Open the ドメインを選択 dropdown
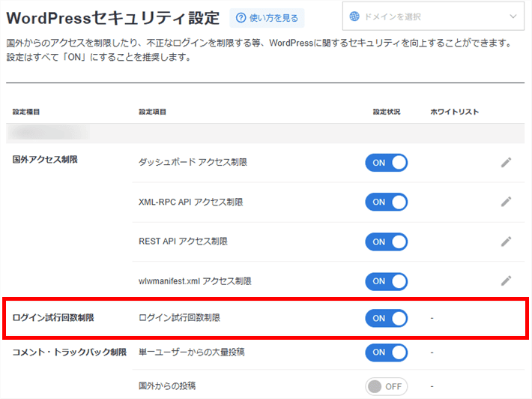Screen dimensions: 532x399 (x=433, y=16)
